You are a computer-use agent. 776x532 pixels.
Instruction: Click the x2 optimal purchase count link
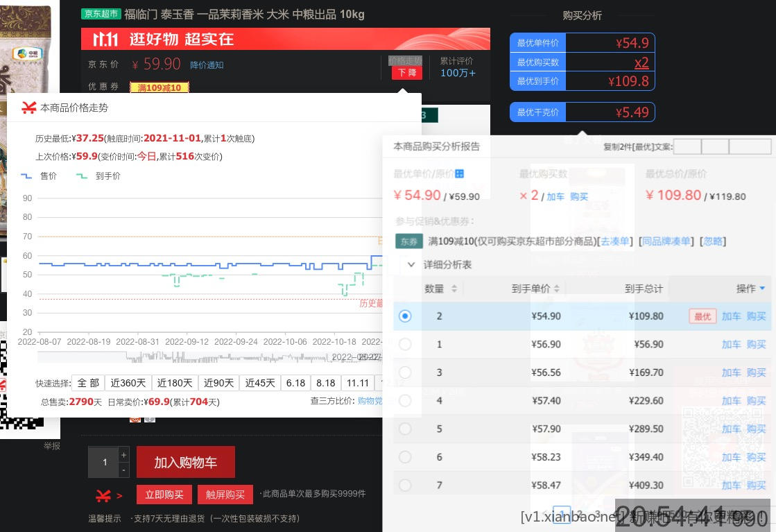641,62
